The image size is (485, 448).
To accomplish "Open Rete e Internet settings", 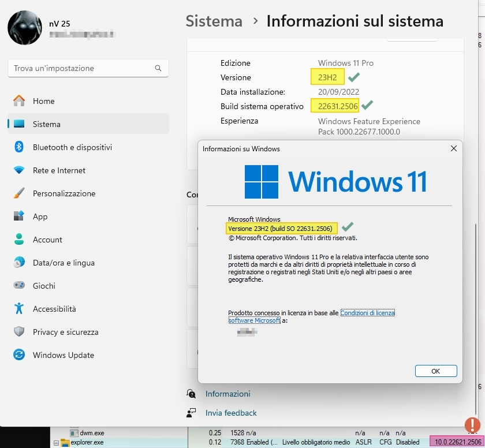I will tap(88, 170).
